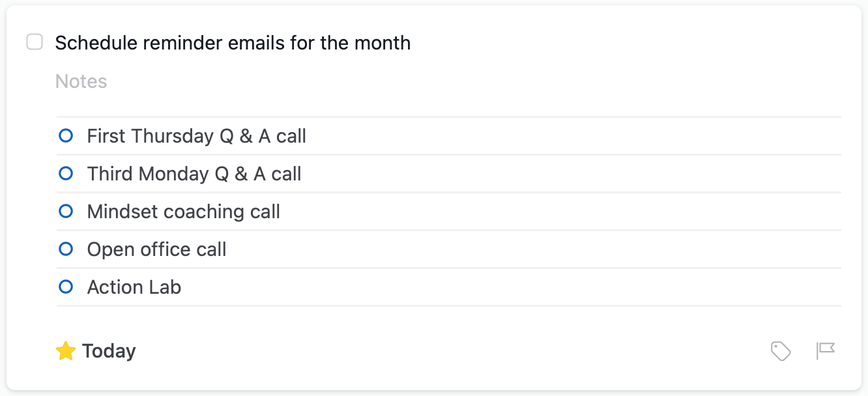
Task: Select the Action Lab item text
Action: click(x=134, y=287)
